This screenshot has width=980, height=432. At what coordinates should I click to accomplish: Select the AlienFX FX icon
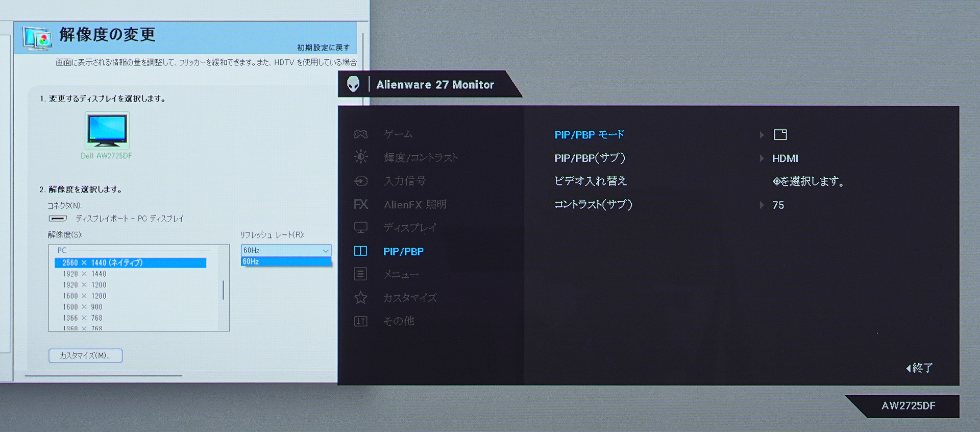click(361, 204)
